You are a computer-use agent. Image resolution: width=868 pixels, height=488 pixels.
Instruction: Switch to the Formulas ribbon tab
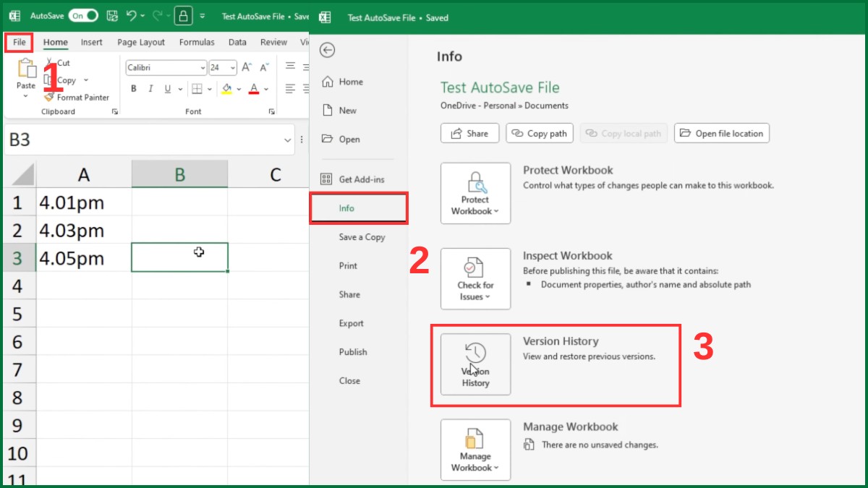197,42
